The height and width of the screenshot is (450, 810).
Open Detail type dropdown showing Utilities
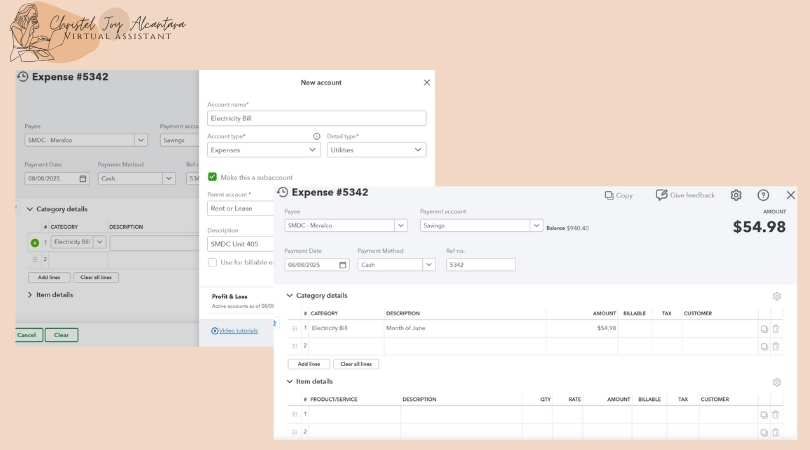click(x=376, y=150)
